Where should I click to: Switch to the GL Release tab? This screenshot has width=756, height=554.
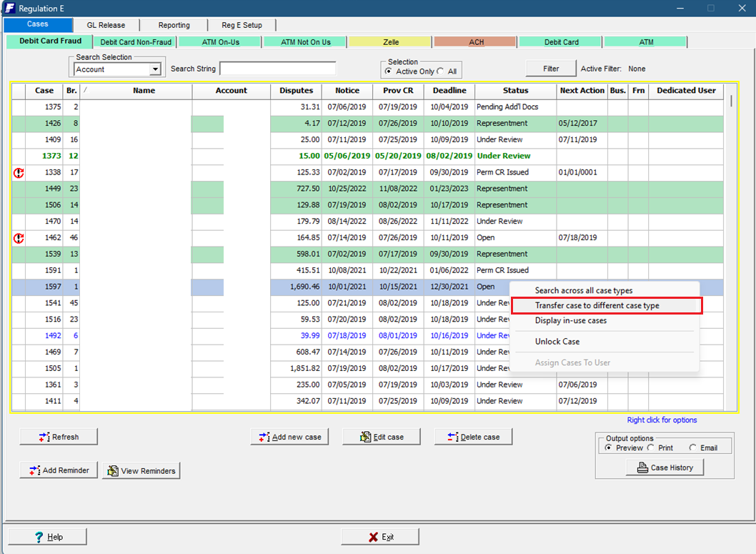[106, 25]
